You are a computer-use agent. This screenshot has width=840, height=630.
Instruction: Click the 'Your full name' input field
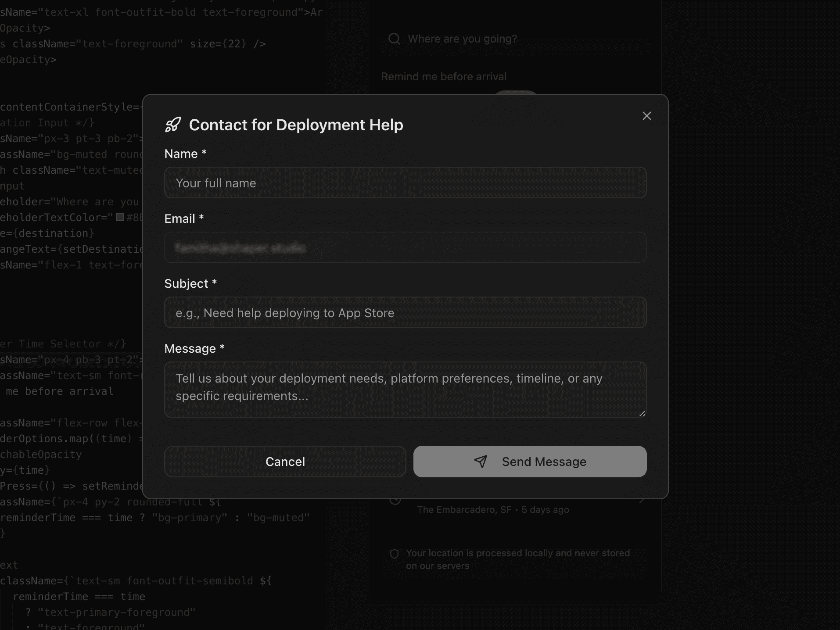(405, 183)
